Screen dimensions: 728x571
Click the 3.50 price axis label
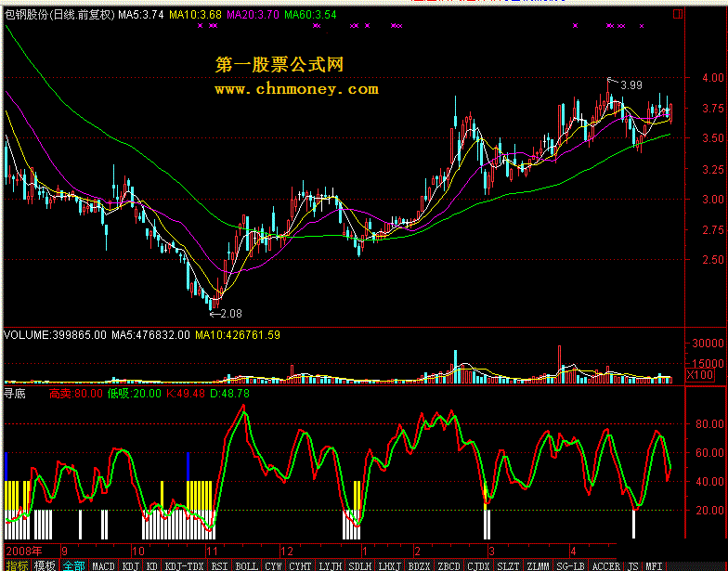click(x=713, y=137)
